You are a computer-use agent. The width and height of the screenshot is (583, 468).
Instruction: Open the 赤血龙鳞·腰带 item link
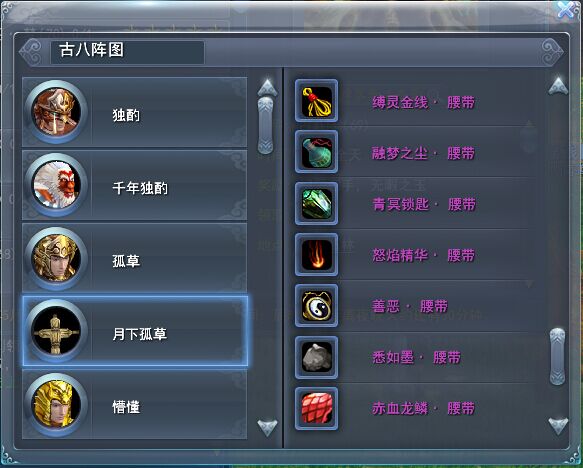[423, 409]
